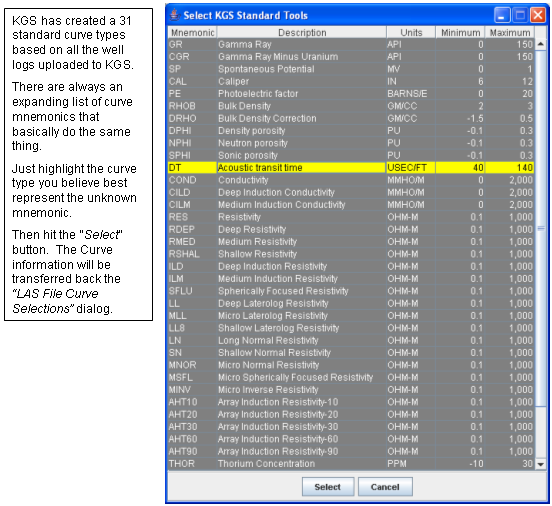
Task: Click the Description column header
Action: [x=302, y=33]
